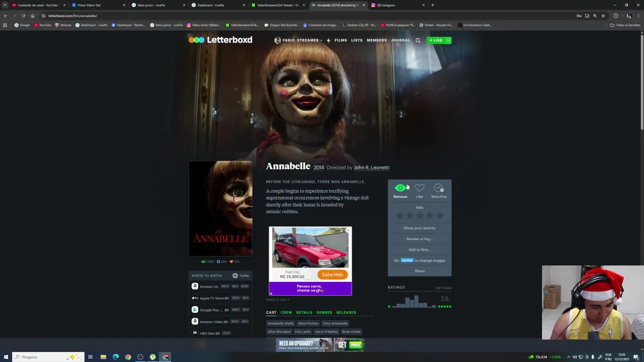Open cast member Ward Horton
This screenshot has height=362, width=644.
(308, 323)
